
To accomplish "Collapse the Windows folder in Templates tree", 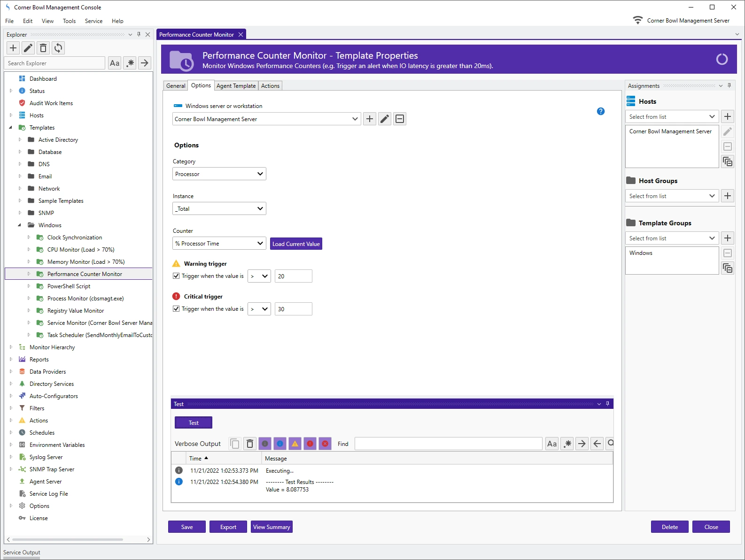I will [x=19, y=225].
